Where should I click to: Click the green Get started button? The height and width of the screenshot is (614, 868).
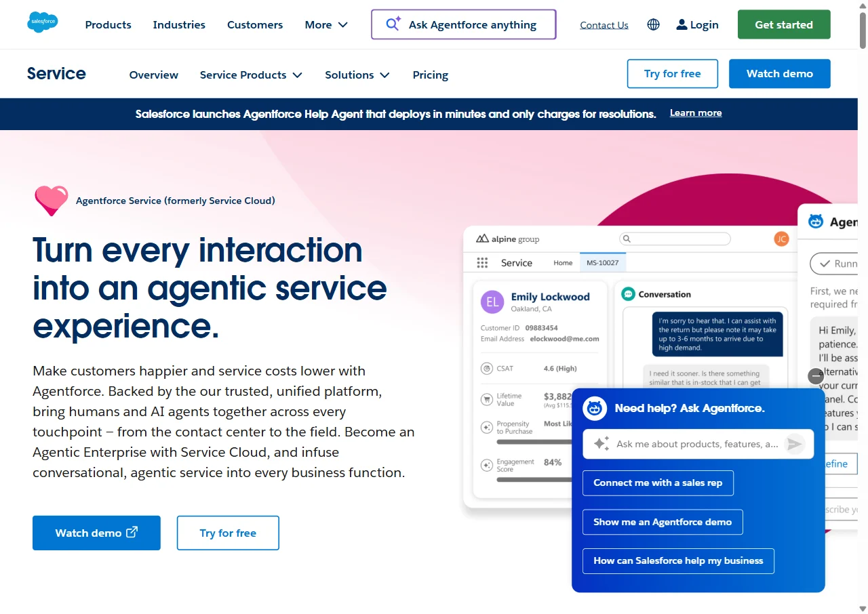pos(784,24)
